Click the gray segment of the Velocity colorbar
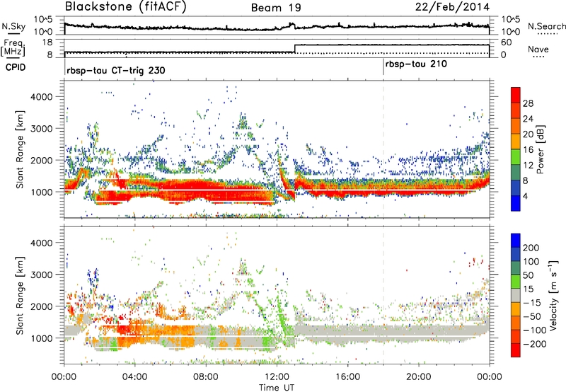 (516, 295)
